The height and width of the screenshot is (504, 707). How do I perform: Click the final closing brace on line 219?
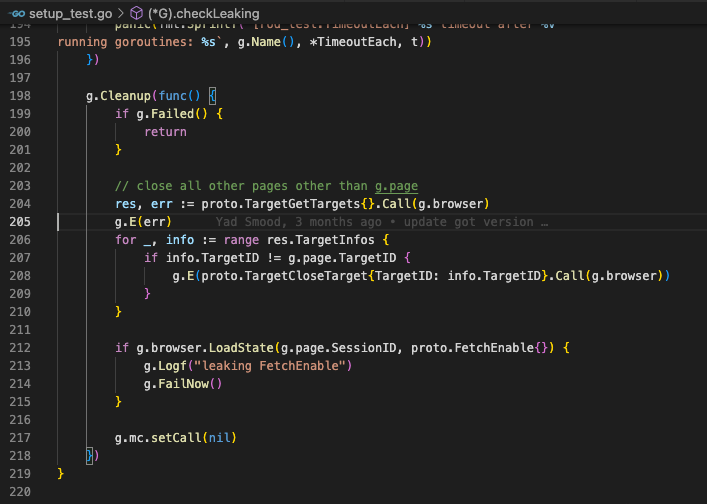(x=61, y=473)
